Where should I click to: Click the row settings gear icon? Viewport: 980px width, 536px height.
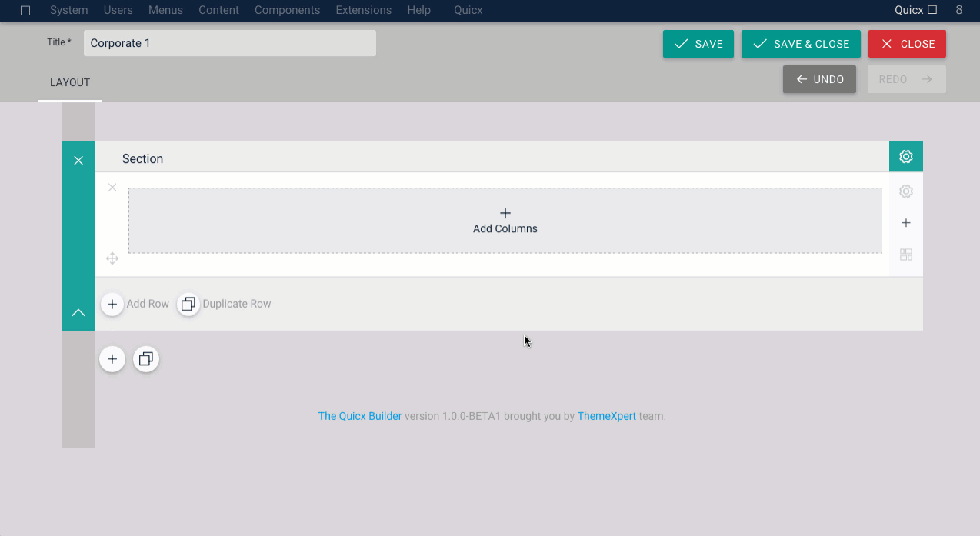click(x=905, y=191)
